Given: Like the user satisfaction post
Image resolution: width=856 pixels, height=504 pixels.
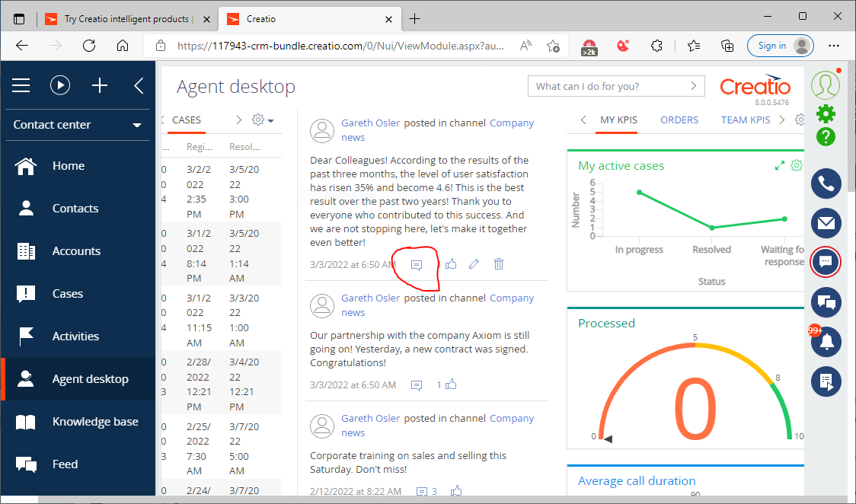Looking at the screenshot, I should pos(451,264).
